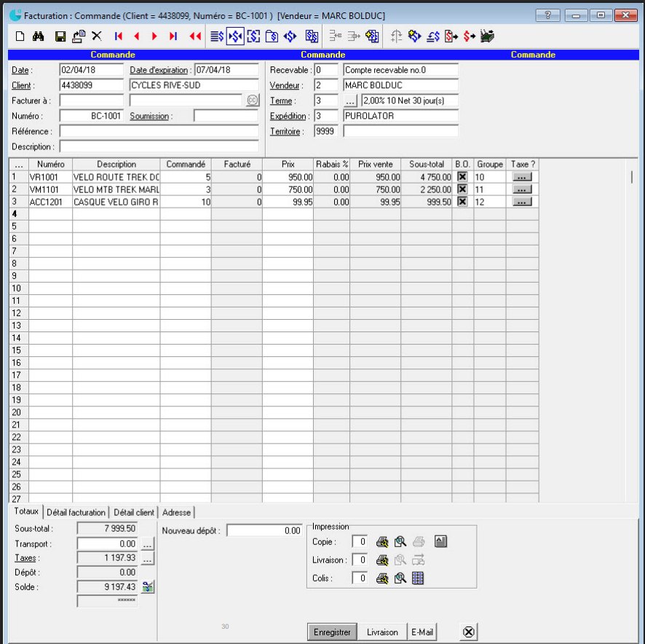Image resolution: width=645 pixels, height=644 pixels.
Task: Click the print icon in the Copie row
Action: coord(382,541)
